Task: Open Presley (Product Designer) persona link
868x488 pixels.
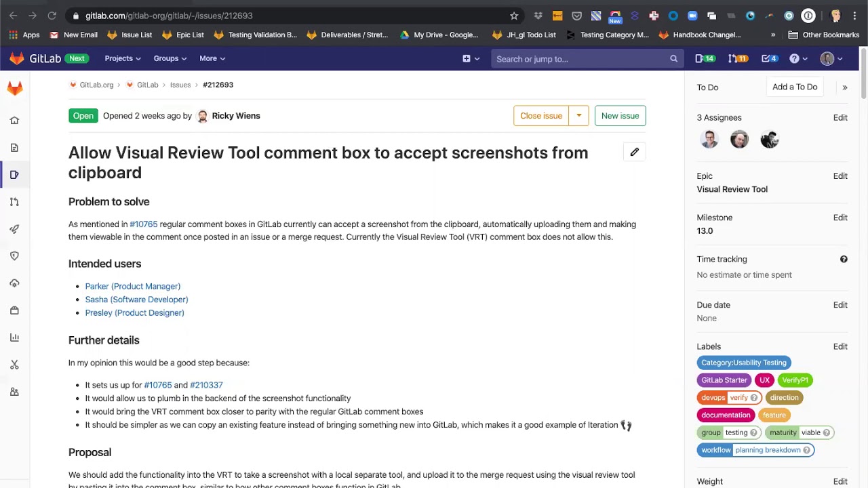Action: (134, 313)
